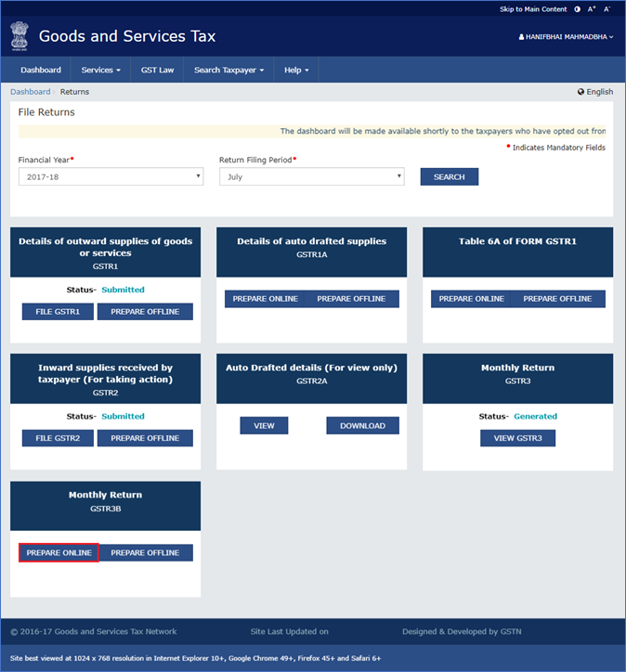This screenshot has width=626, height=672.
Task: Click PREPARE ONLINE under Table 6A
Action: click(471, 299)
